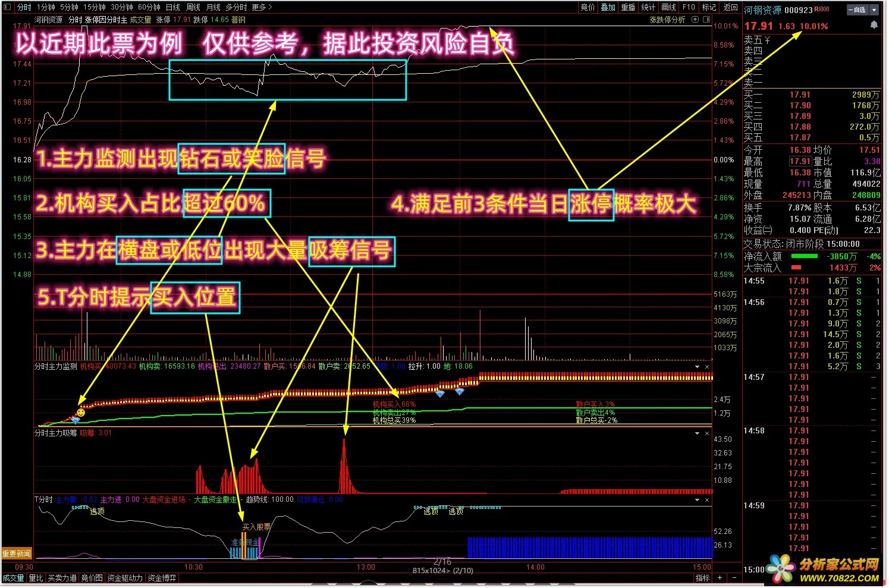The height and width of the screenshot is (588, 889).
Task: Pop out the chart with the up-arrow icon
Action: click(695, 20)
